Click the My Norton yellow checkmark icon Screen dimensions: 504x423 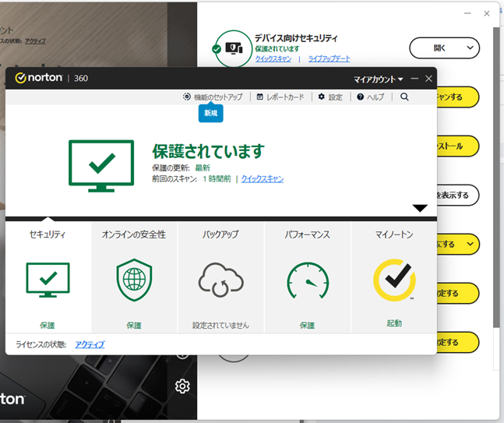pos(394,280)
